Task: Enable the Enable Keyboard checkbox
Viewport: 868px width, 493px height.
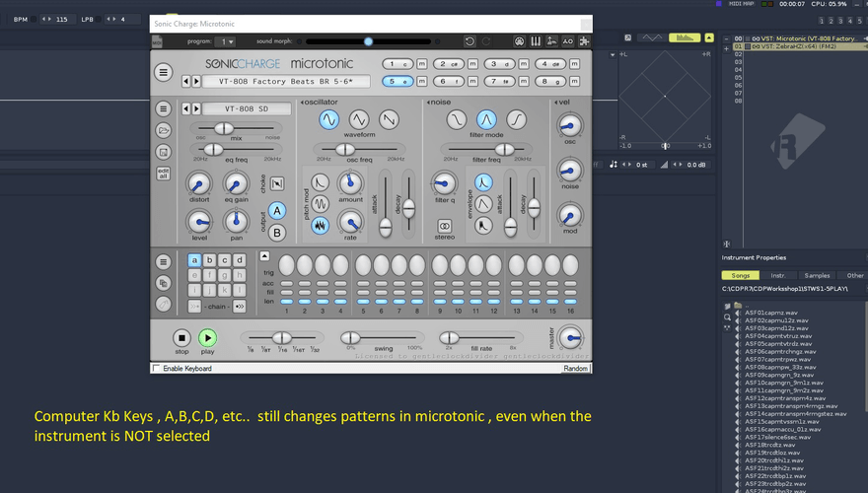Action: coord(157,368)
